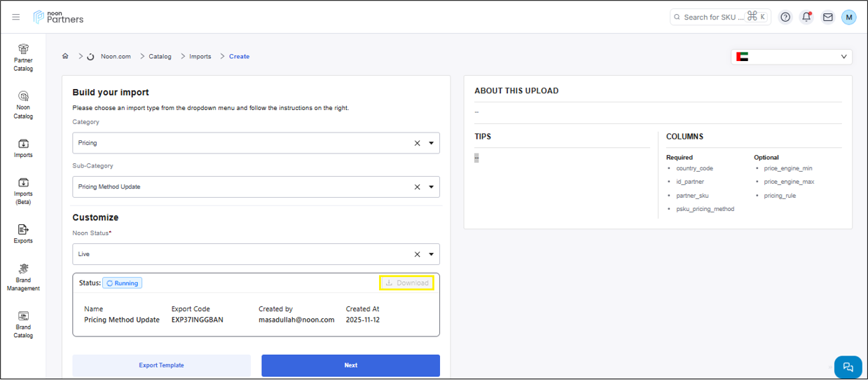The image size is (868, 380).
Task: Click the home breadcrumb icon
Action: [x=65, y=56]
